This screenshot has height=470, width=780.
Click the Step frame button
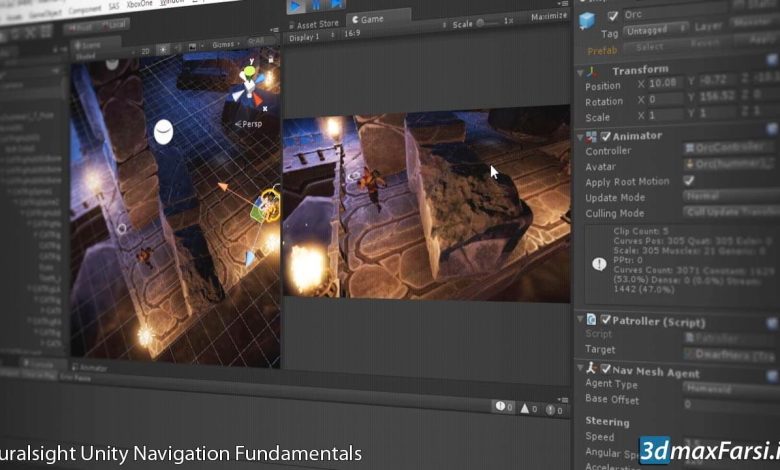(x=337, y=4)
